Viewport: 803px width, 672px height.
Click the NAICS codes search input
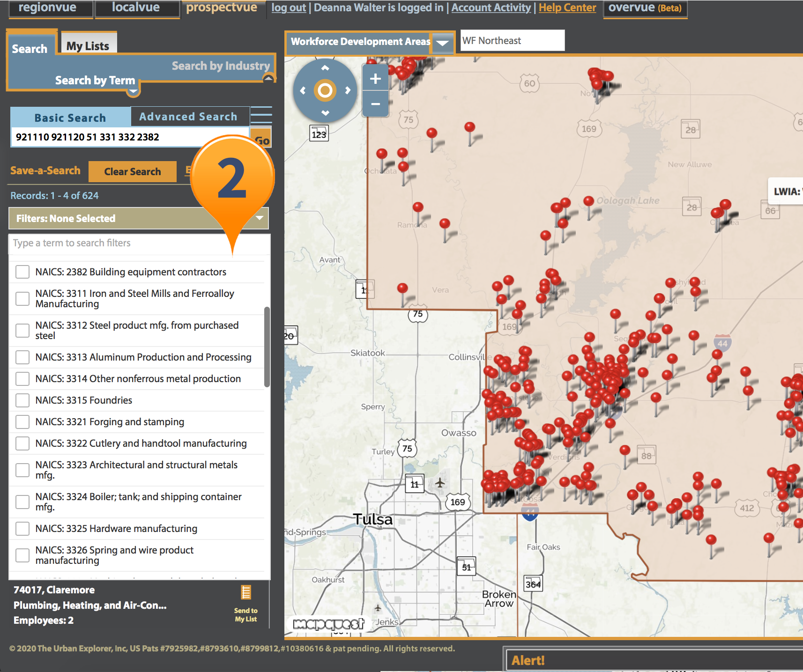130,137
